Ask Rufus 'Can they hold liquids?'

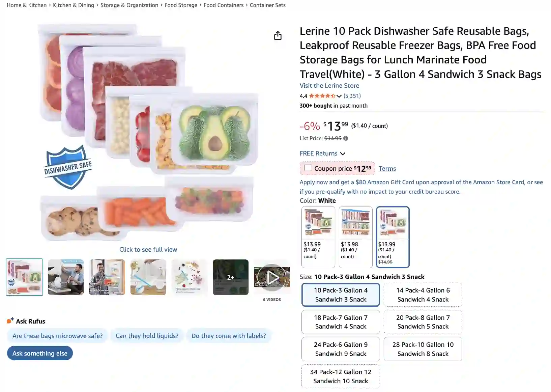click(x=147, y=336)
